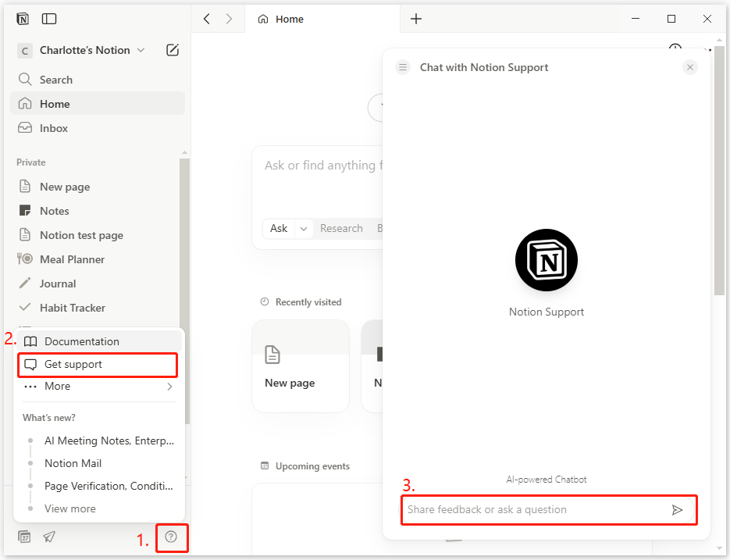The width and height of the screenshot is (730, 560).
Task: Open the support chat hamburger menu
Action: coord(403,67)
